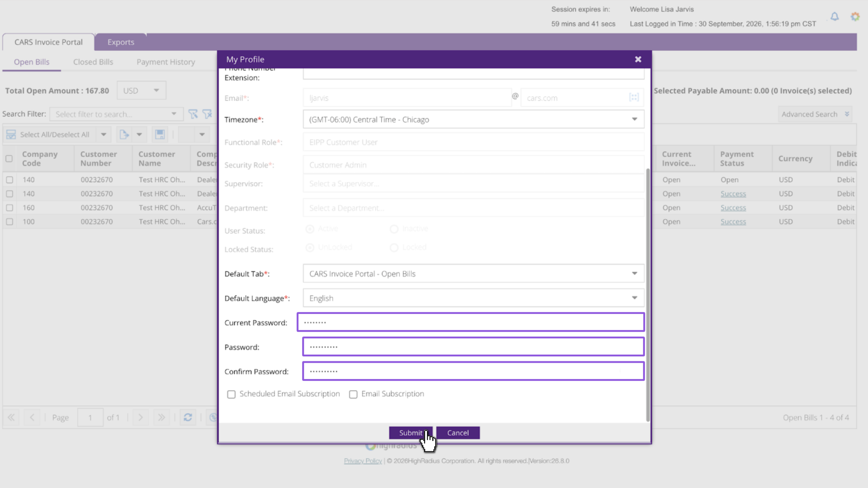Image resolution: width=868 pixels, height=488 pixels.
Task: Click the Submit button
Action: pyautogui.click(x=411, y=432)
